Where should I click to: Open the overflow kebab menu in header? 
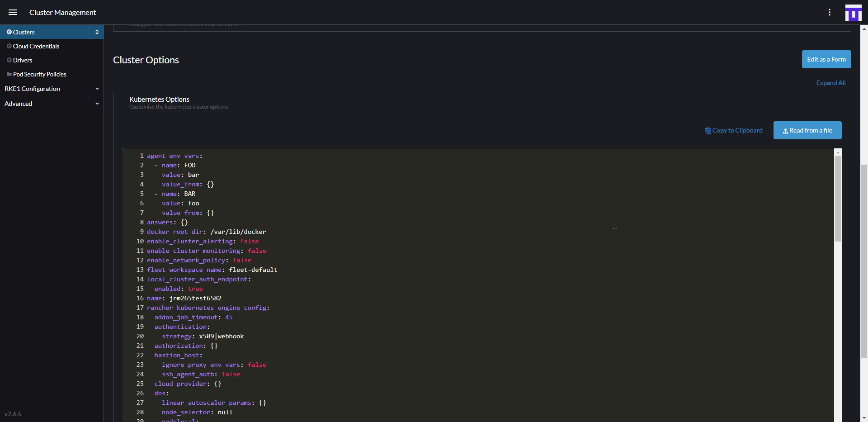click(830, 12)
